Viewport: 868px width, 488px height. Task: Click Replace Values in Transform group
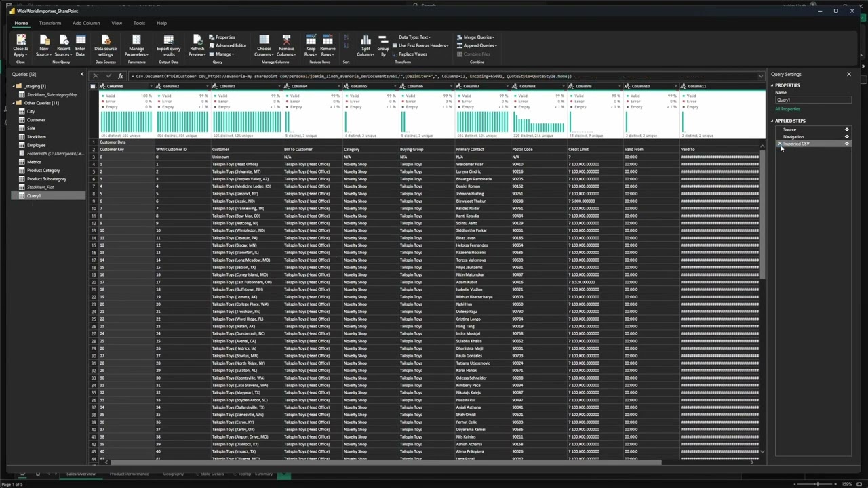tap(410, 54)
